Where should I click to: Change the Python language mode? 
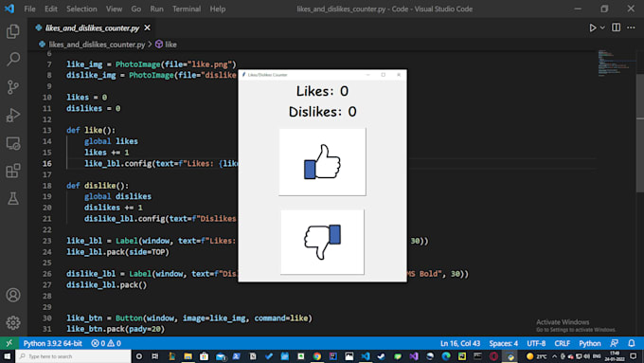(x=590, y=343)
